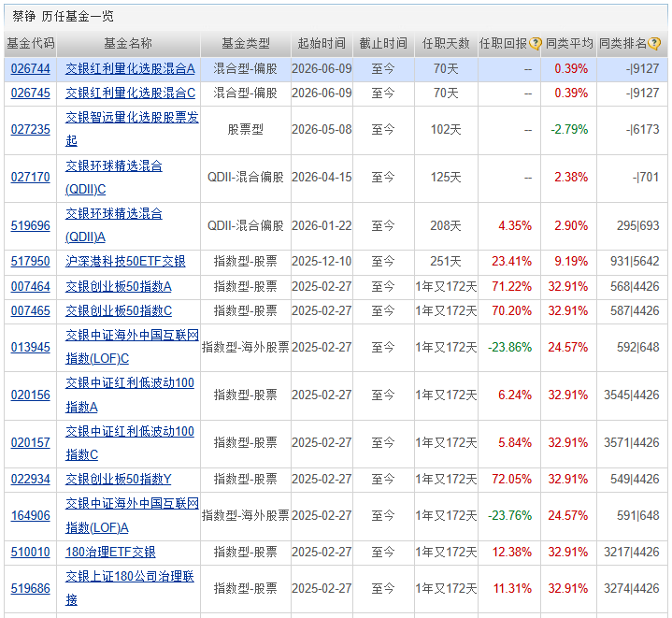
Task: Click the 蔡铮 历任基金一览 title
Action: click(63, 16)
